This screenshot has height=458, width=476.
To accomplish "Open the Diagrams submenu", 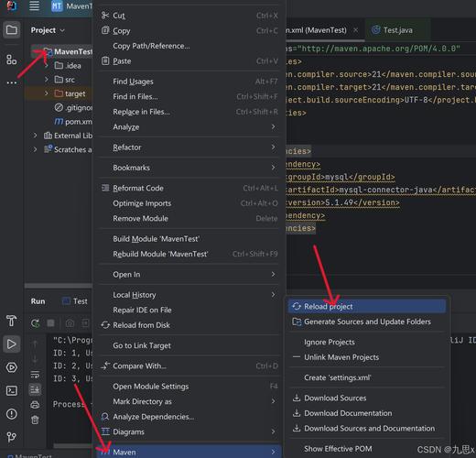I will point(189,431).
